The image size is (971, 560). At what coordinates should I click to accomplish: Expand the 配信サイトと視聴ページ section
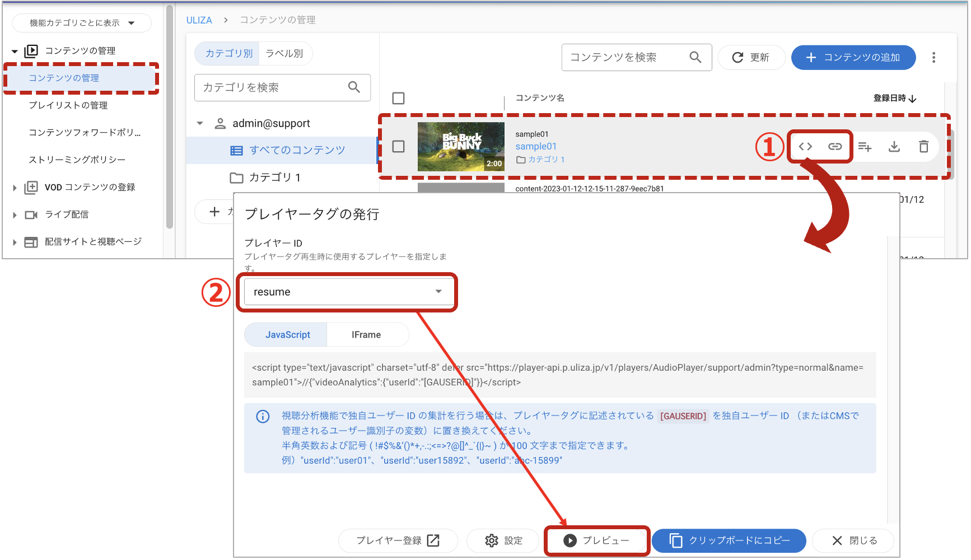[15, 242]
